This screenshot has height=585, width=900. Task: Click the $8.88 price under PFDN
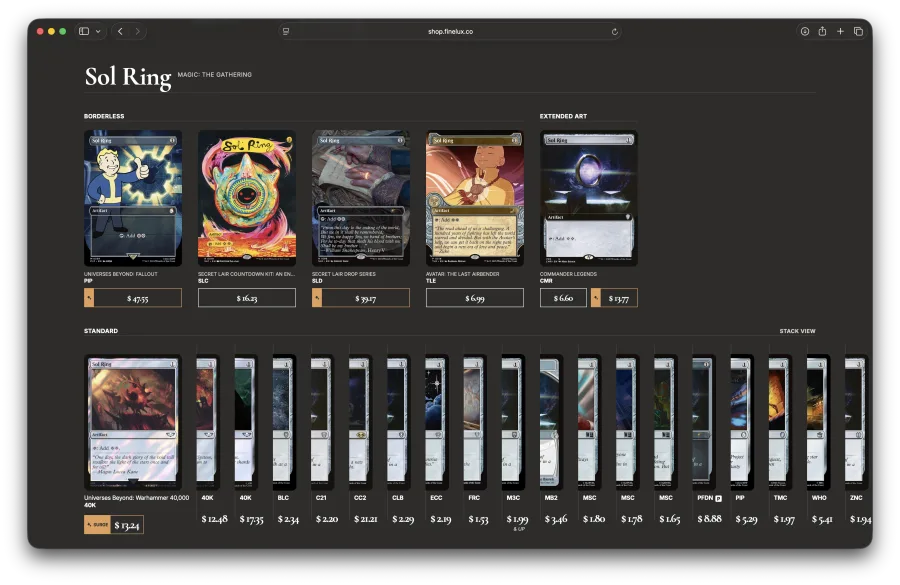point(709,518)
